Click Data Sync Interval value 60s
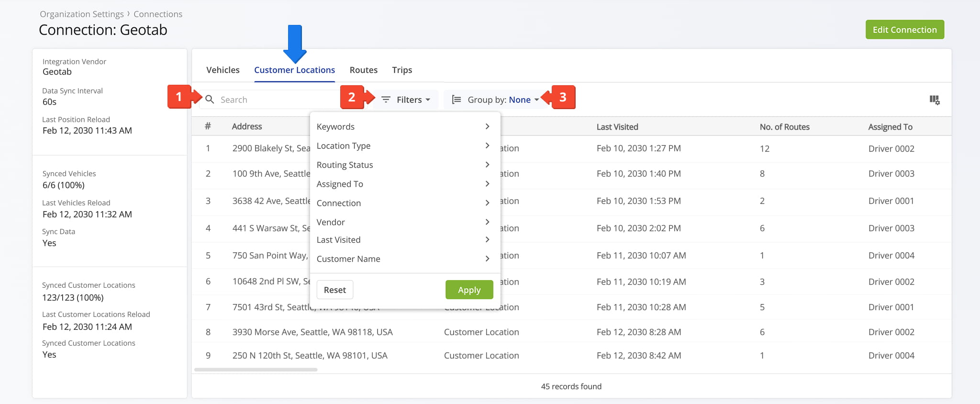This screenshot has height=404, width=980. tap(49, 102)
